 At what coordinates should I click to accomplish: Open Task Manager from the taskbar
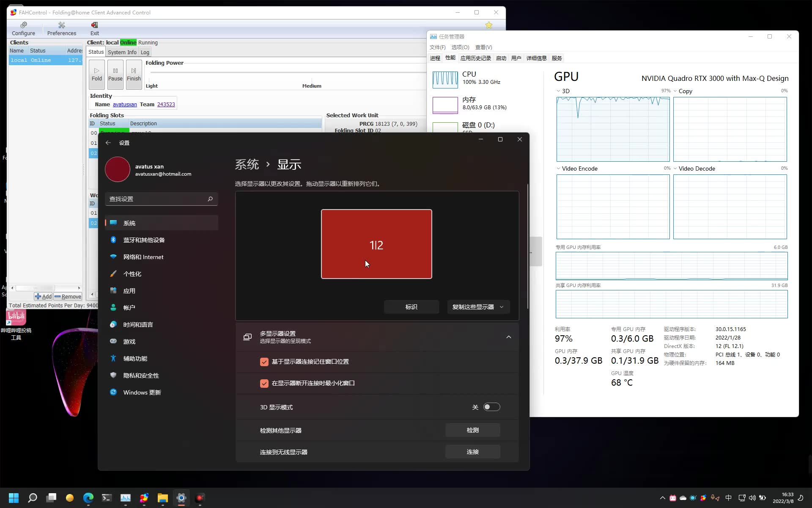coord(125,498)
